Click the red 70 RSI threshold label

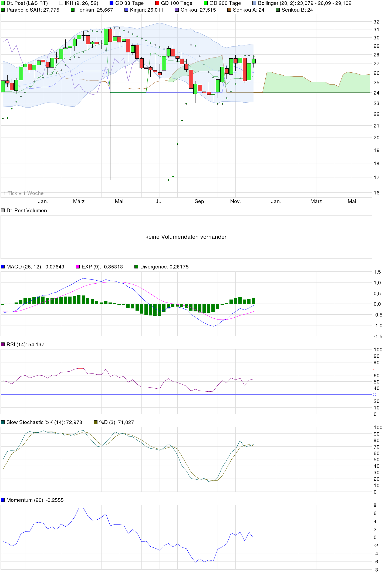click(x=374, y=369)
